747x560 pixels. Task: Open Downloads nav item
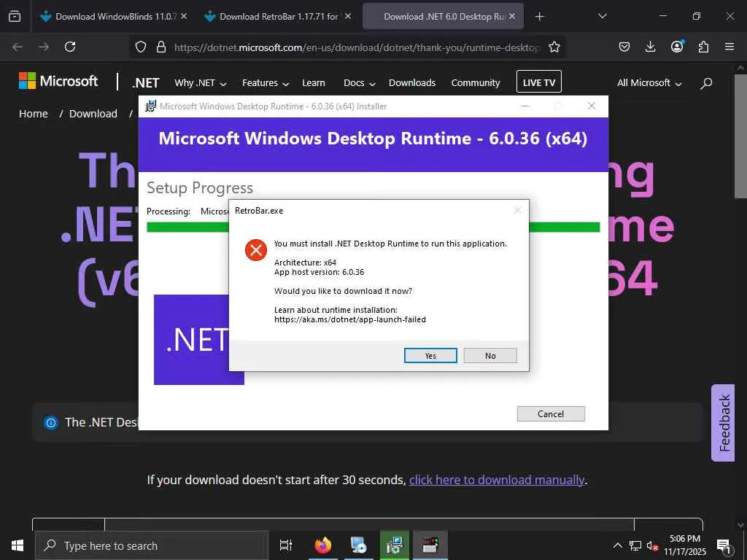click(x=412, y=83)
